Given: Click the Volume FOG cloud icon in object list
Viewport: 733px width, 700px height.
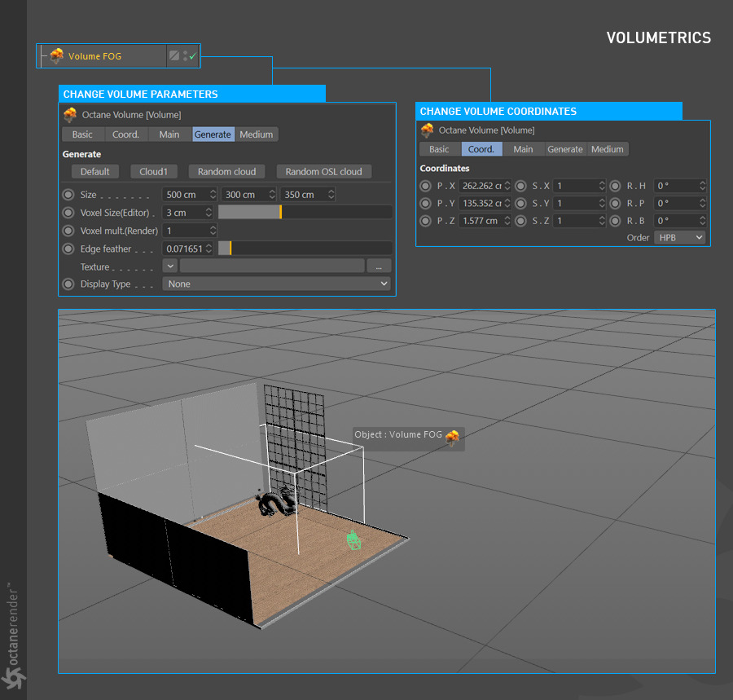Looking at the screenshot, I should tap(56, 56).
